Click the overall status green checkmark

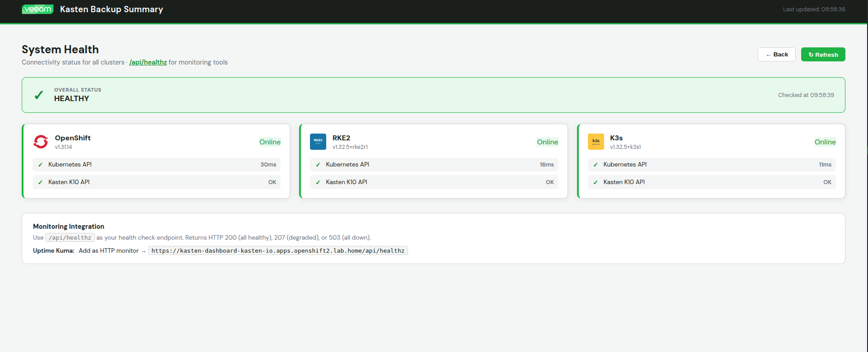tap(39, 95)
